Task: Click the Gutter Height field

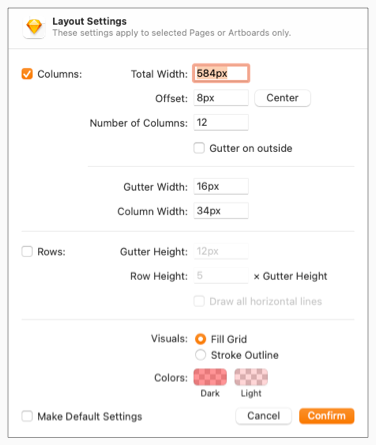Action: click(221, 251)
